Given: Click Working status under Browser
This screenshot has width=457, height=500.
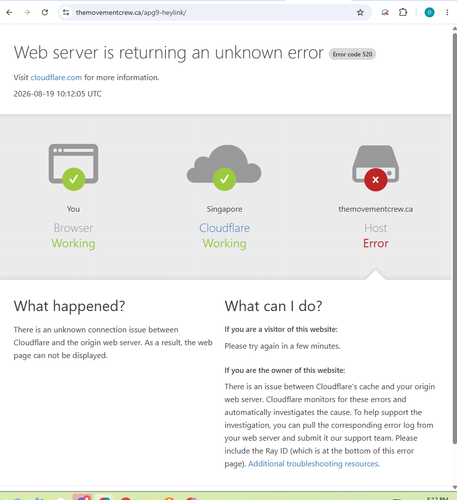Looking at the screenshot, I should 73,244.
